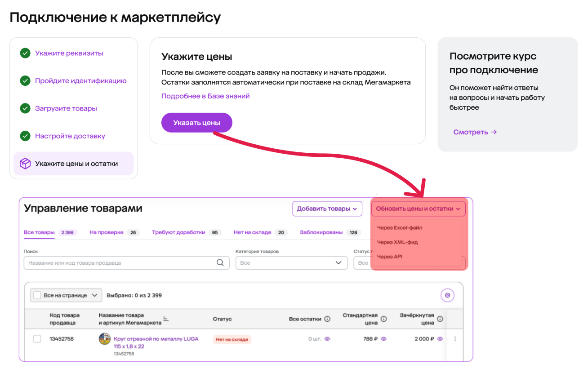The image size is (588, 373).
Task: Click the search magnifier icon
Action: point(220,263)
